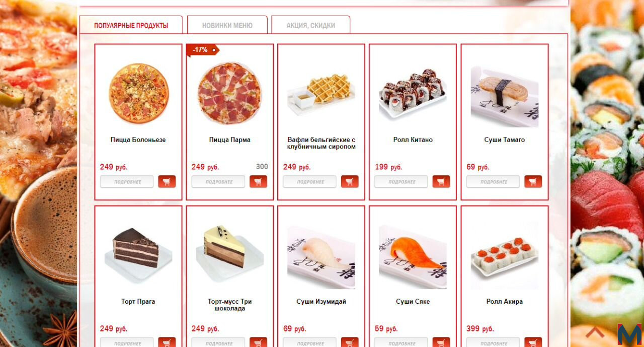Open the Суши Сяке product link
Image resolution: width=644 pixels, height=347 pixels.
pyautogui.click(x=413, y=302)
